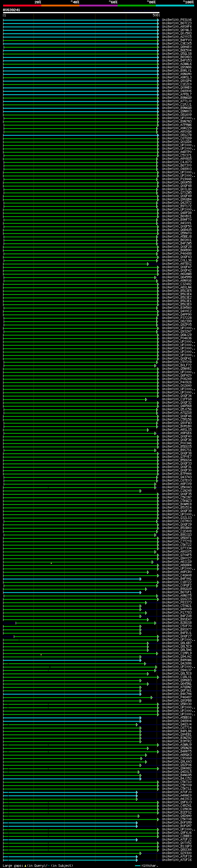Select label UniRef100_B6TGF1
The height and width of the screenshot is (868, 197).
pyautogui.click(x=177, y=592)
